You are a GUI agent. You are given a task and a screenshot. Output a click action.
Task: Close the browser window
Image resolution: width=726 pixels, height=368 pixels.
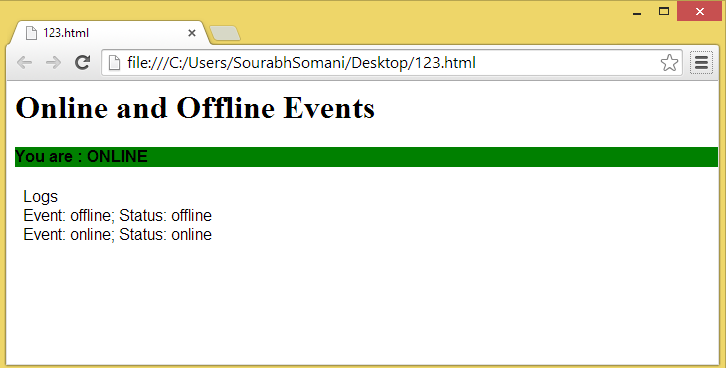[x=700, y=11]
